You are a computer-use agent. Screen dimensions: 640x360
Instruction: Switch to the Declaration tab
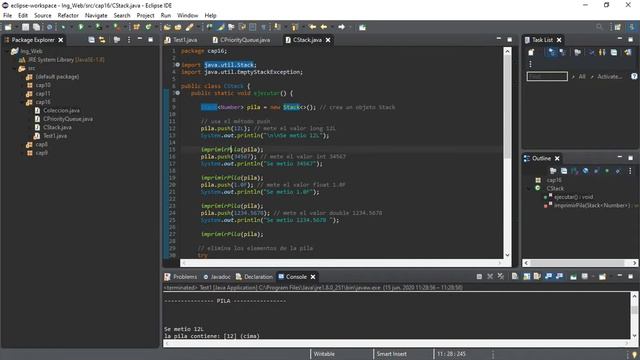254,276
